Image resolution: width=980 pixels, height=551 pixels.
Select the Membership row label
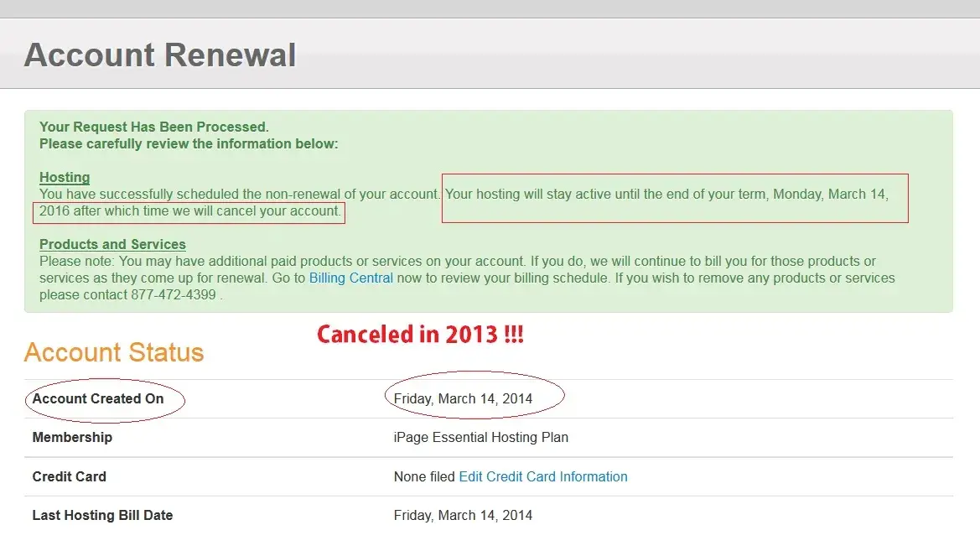72,437
